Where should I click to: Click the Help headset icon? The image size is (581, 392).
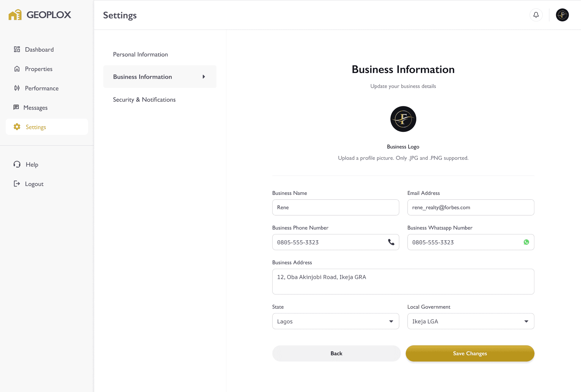(x=17, y=164)
